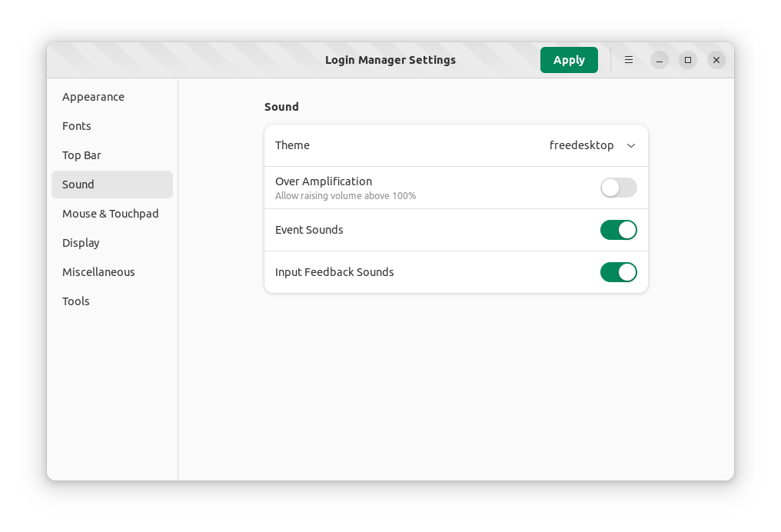Disable the Input Feedback Sounds switch

[x=618, y=272]
